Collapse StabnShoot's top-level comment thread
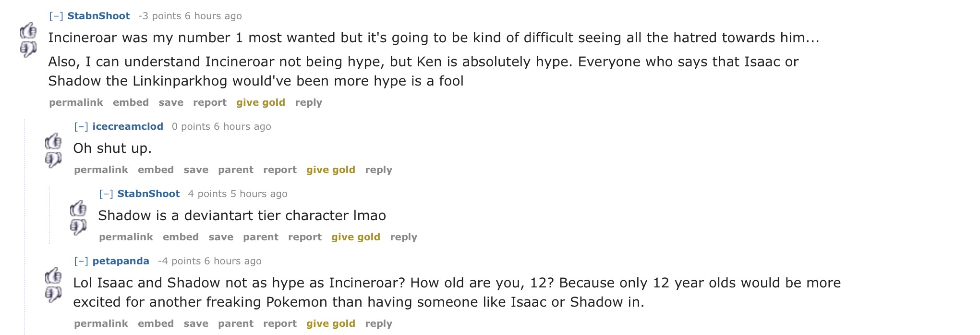This screenshot has width=980, height=335. pyautogui.click(x=56, y=16)
